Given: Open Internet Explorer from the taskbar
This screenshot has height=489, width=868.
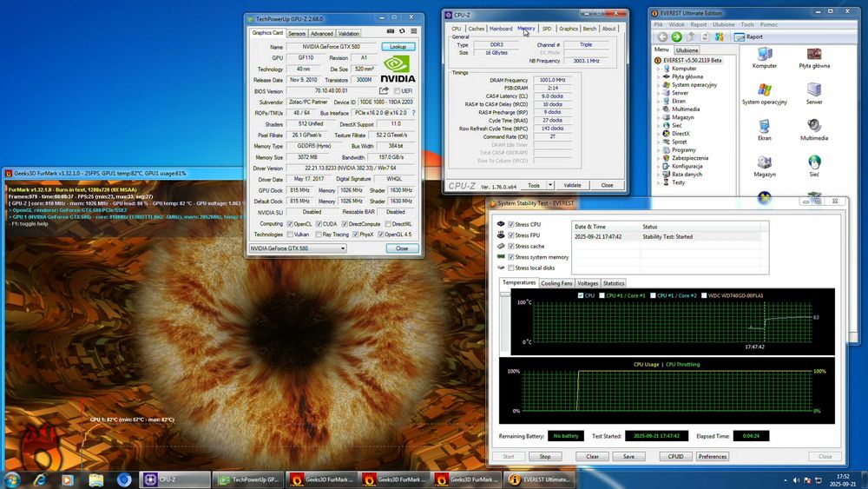Looking at the screenshot, I should pos(40,479).
